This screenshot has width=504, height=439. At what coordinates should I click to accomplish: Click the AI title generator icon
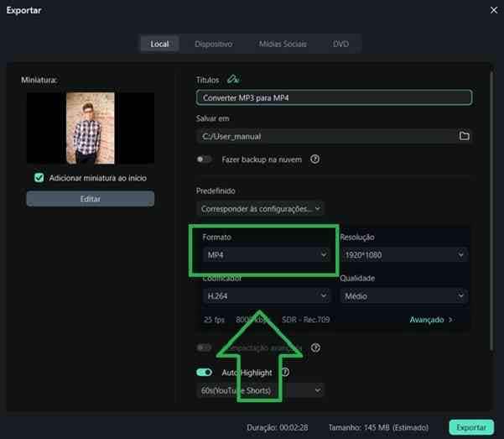233,79
